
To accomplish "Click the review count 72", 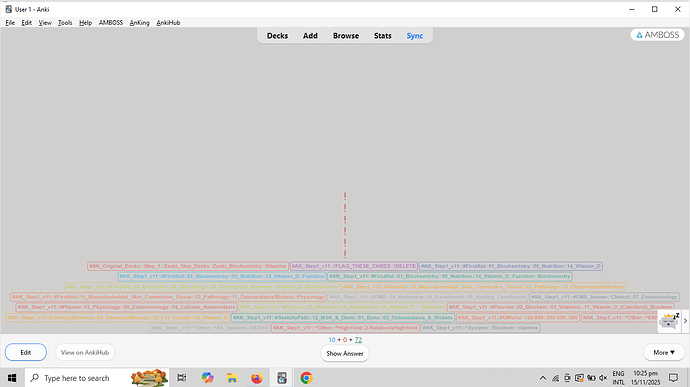I will point(358,340).
